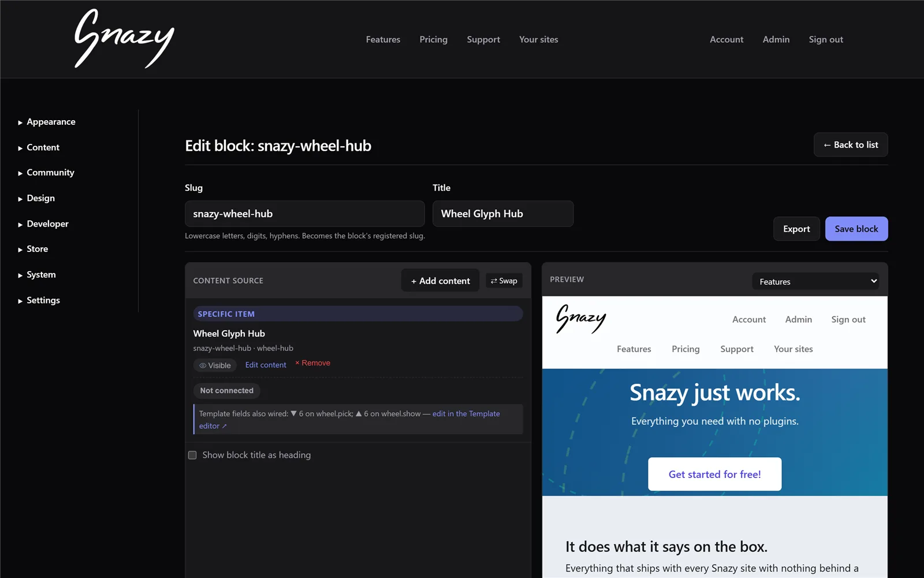Click Get started for free in preview

tap(715, 474)
